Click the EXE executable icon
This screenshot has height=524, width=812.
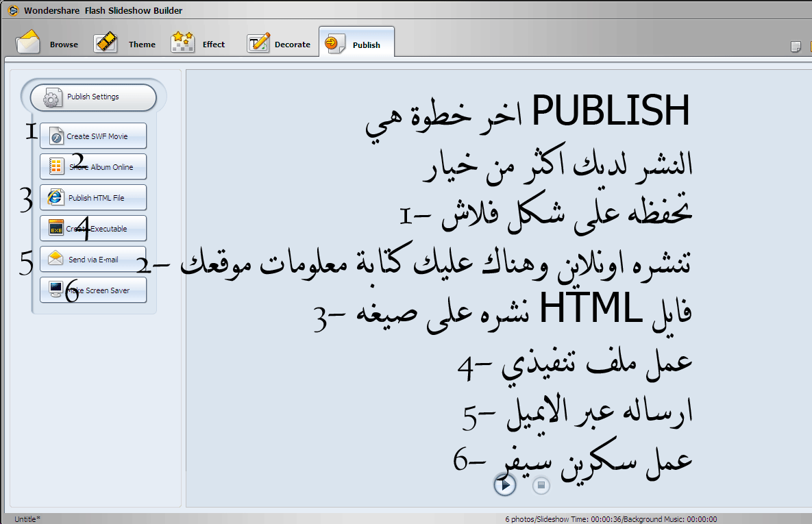[x=56, y=227]
